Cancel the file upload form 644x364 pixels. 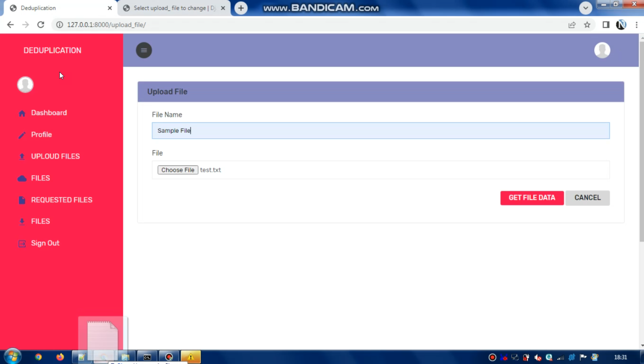(x=587, y=198)
